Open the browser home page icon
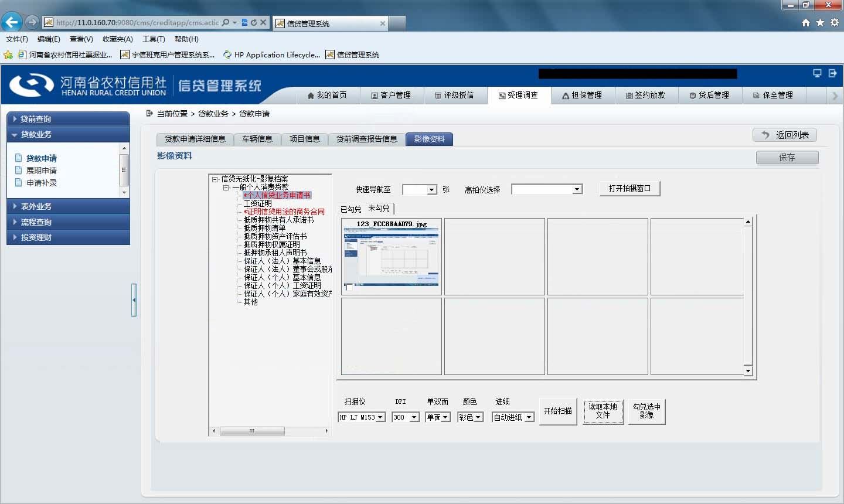 coord(806,23)
